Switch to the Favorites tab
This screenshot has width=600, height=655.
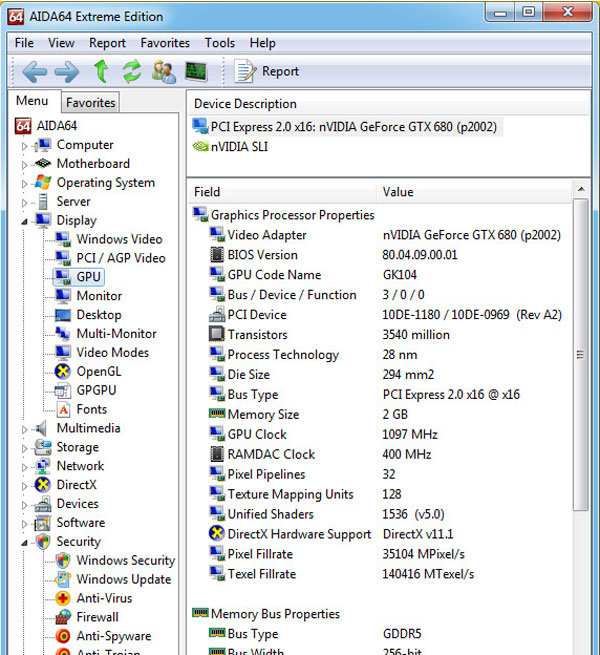pos(91,103)
